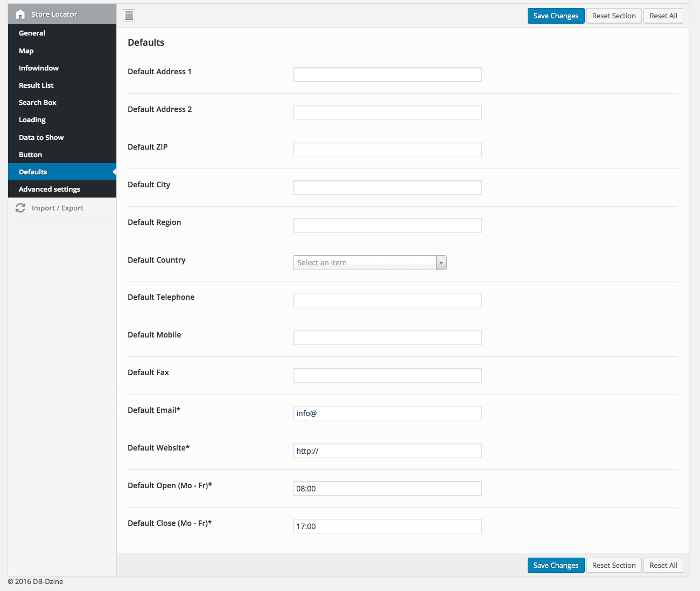Click the Default Telephone label
This screenshot has width=700, height=591.
(x=161, y=297)
